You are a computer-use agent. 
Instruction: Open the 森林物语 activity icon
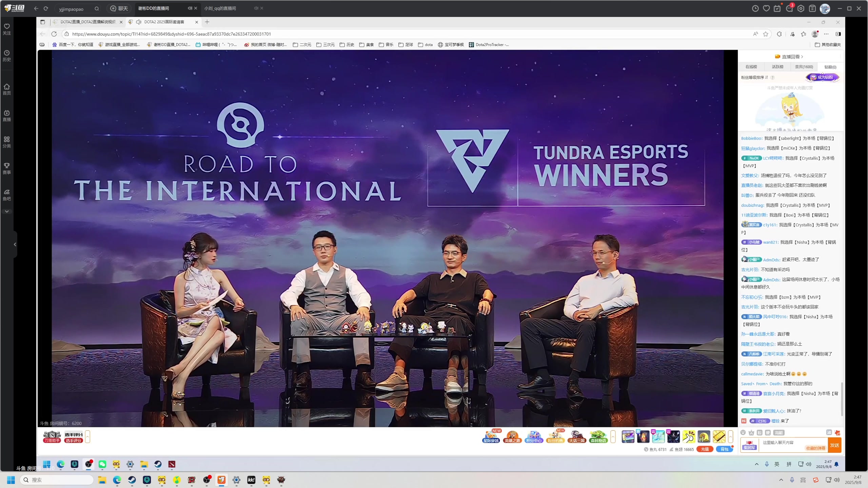pyautogui.click(x=598, y=436)
